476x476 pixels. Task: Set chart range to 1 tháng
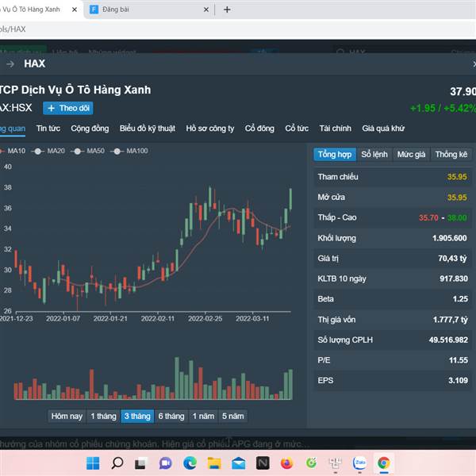[x=103, y=416]
